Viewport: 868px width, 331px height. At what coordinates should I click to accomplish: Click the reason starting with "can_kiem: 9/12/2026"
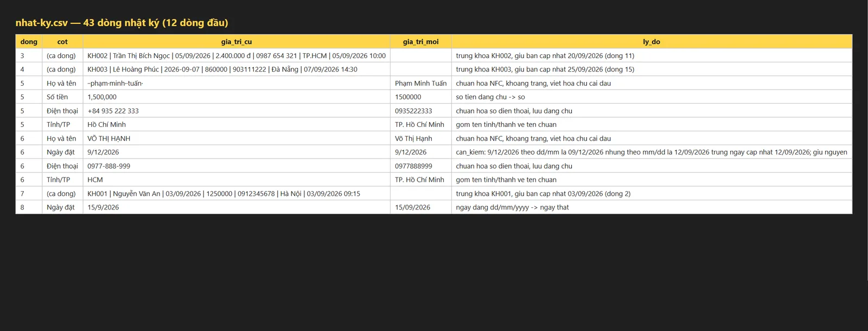[652, 152]
